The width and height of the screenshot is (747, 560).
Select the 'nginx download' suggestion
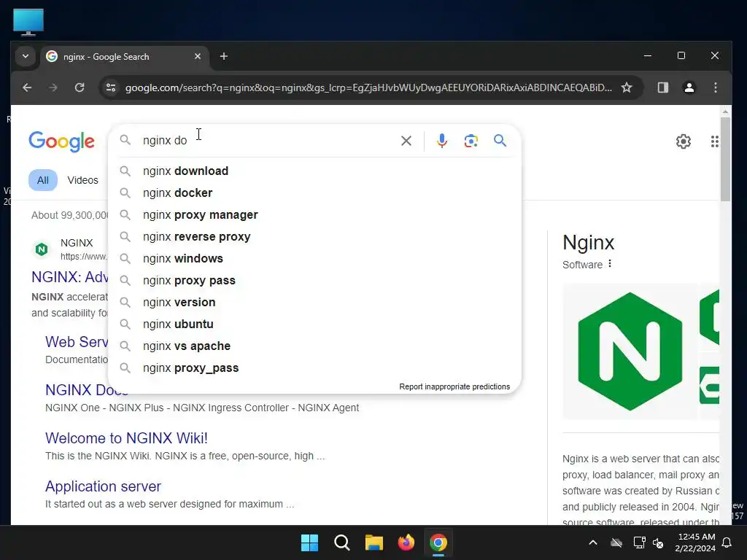click(315, 171)
